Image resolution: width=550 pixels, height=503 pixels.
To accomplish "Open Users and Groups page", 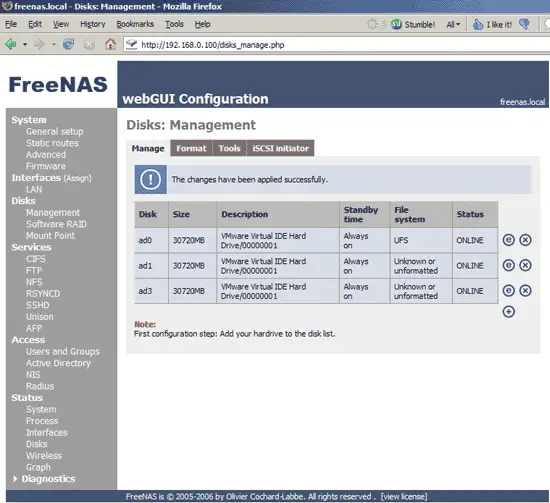I will (x=63, y=351).
